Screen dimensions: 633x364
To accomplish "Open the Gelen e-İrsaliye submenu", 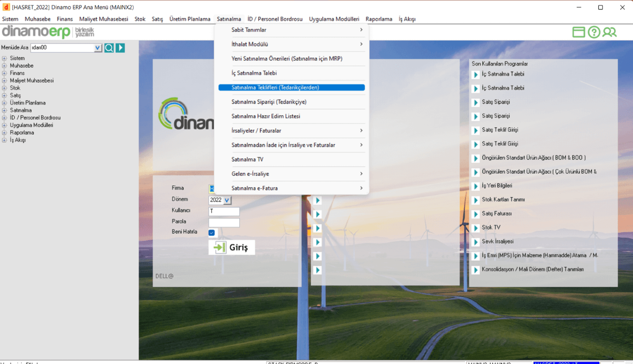I will click(x=292, y=174).
